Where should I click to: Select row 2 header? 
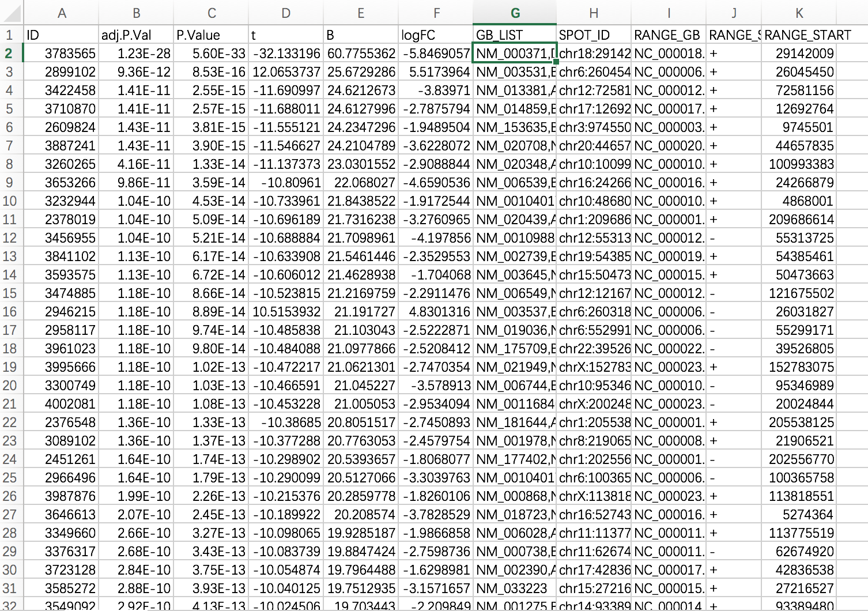pyautogui.click(x=12, y=53)
